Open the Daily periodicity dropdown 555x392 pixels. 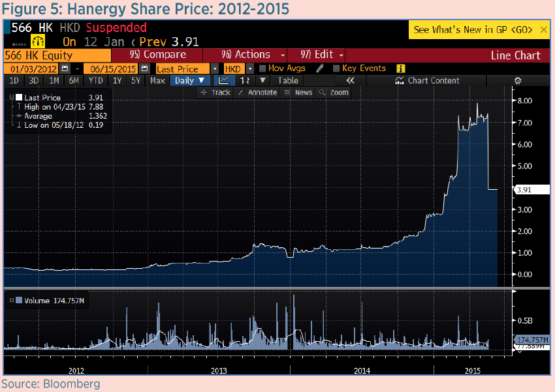pyautogui.click(x=190, y=81)
